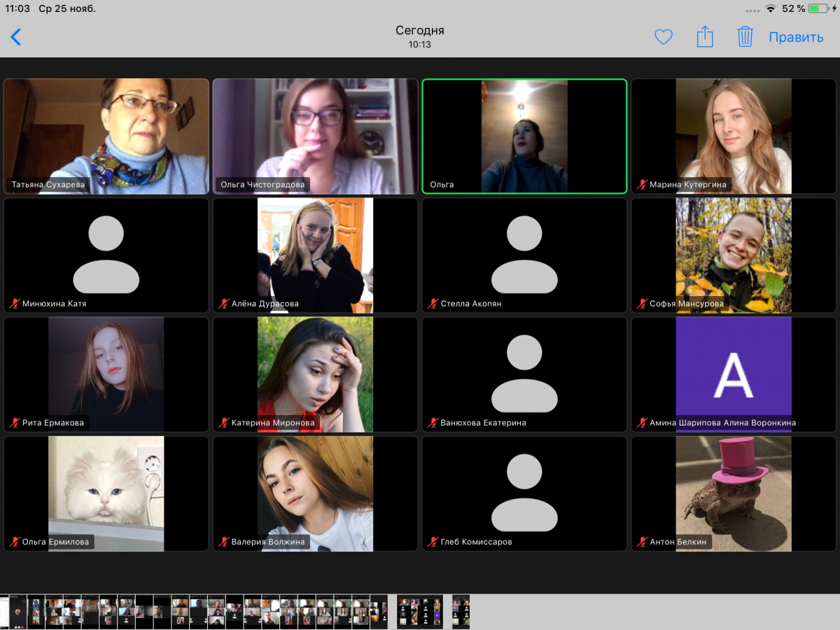Click muted mic icon beside Марина Кутергина
This screenshot has height=630, width=840.
coord(643,185)
